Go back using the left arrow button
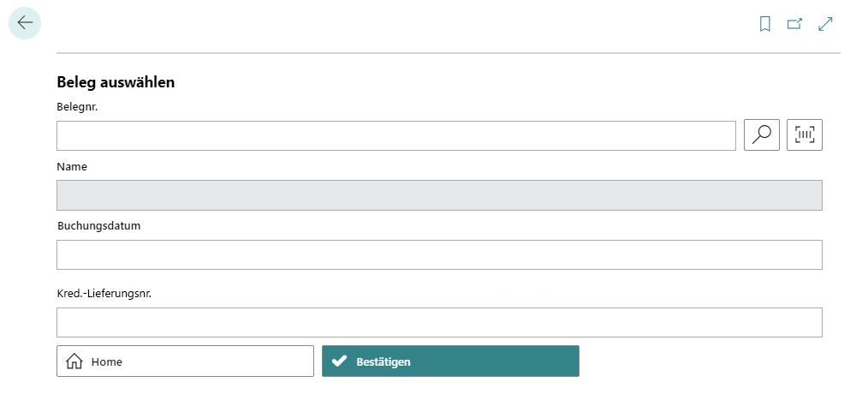The image size is (868, 406). point(25,23)
